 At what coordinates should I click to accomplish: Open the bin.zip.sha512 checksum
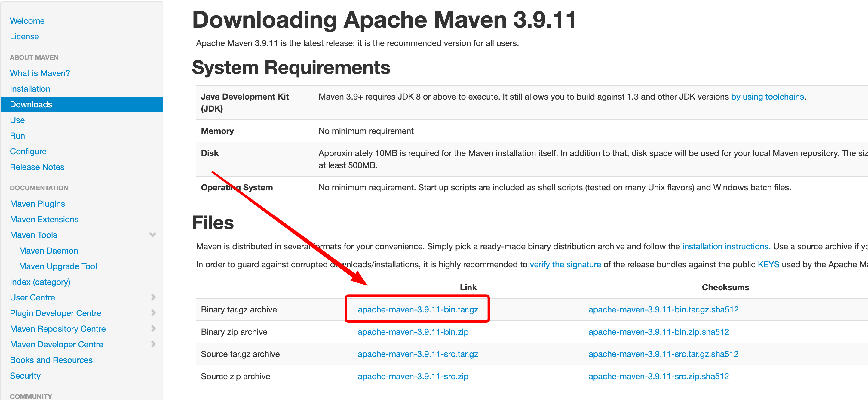coord(659,332)
